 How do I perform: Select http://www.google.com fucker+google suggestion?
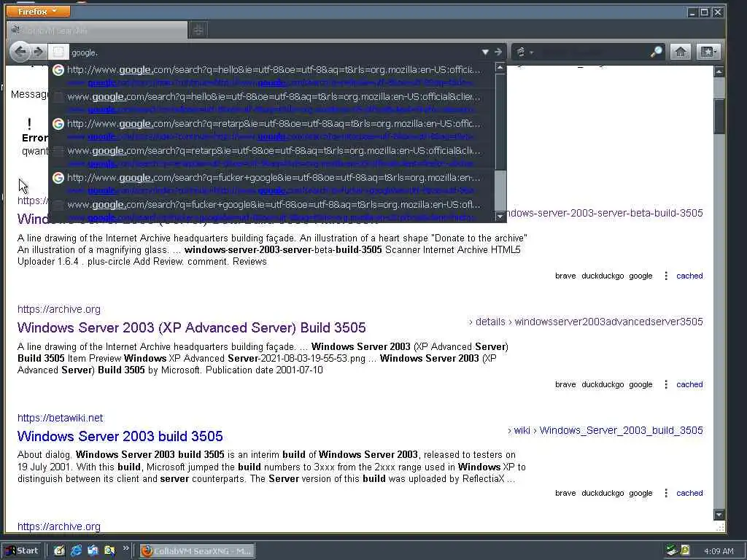coord(271,183)
